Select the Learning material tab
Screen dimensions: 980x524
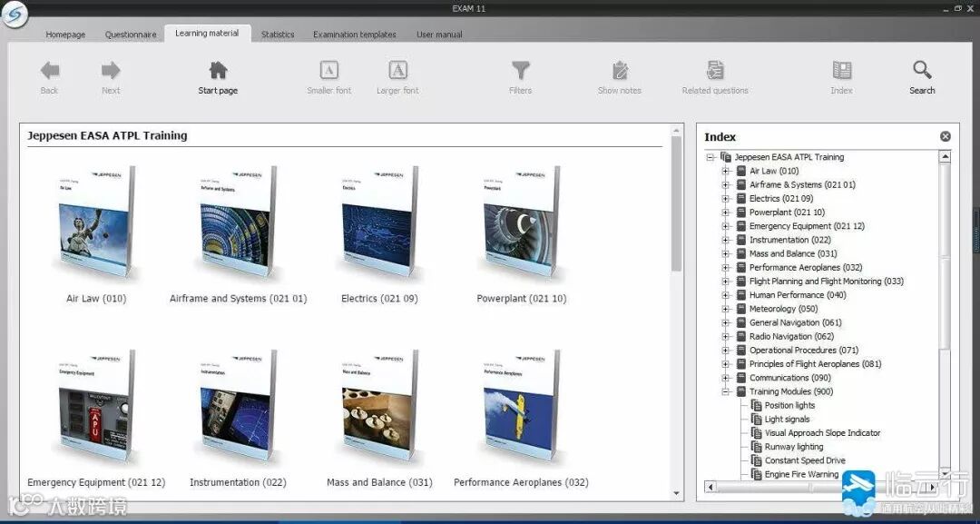(207, 33)
